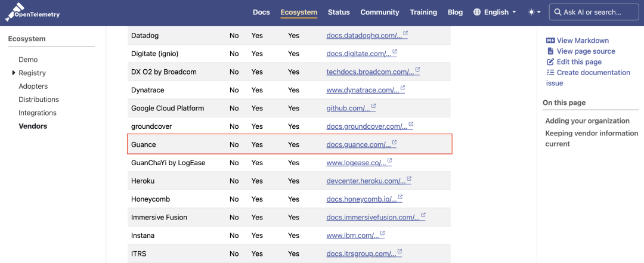Click the search magnifier icon

pos(558,13)
